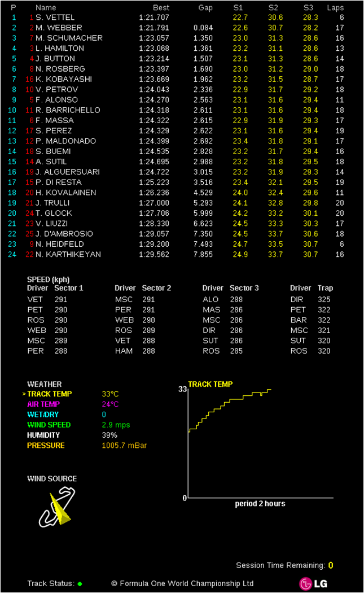Viewport: 364px width, 593px height.
Task: Select driver R. BARRICHELLO name
Action: [68, 110]
